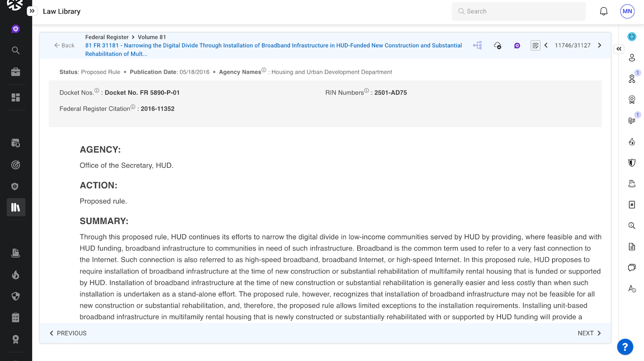
Task: Open the document hierarchy tree icon
Action: 477,45
